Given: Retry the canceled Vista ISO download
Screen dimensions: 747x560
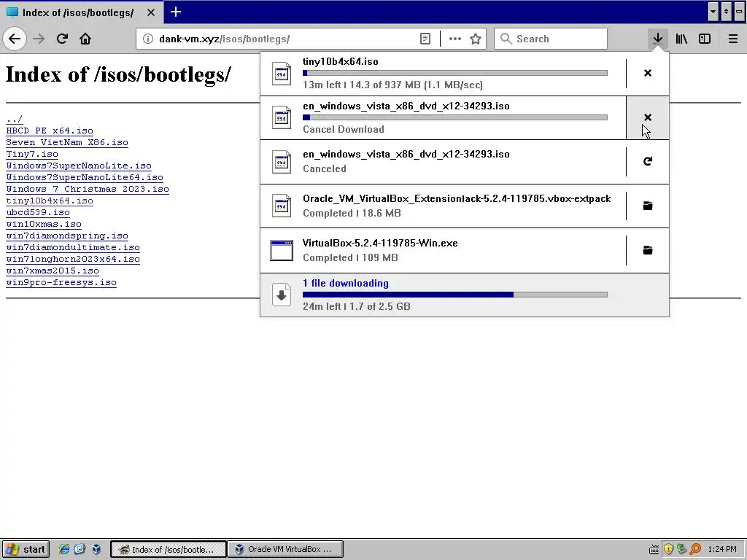Looking at the screenshot, I should point(648,161).
